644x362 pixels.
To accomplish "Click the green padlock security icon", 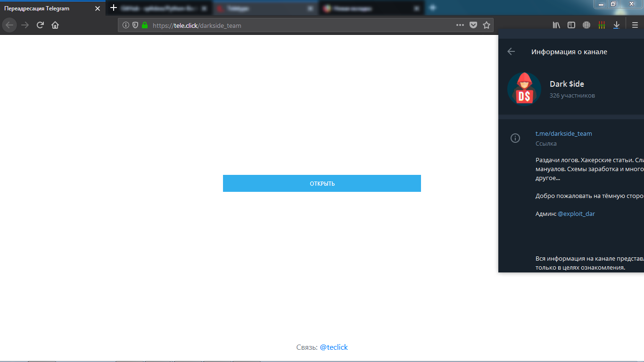I will [x=145, y=25].
